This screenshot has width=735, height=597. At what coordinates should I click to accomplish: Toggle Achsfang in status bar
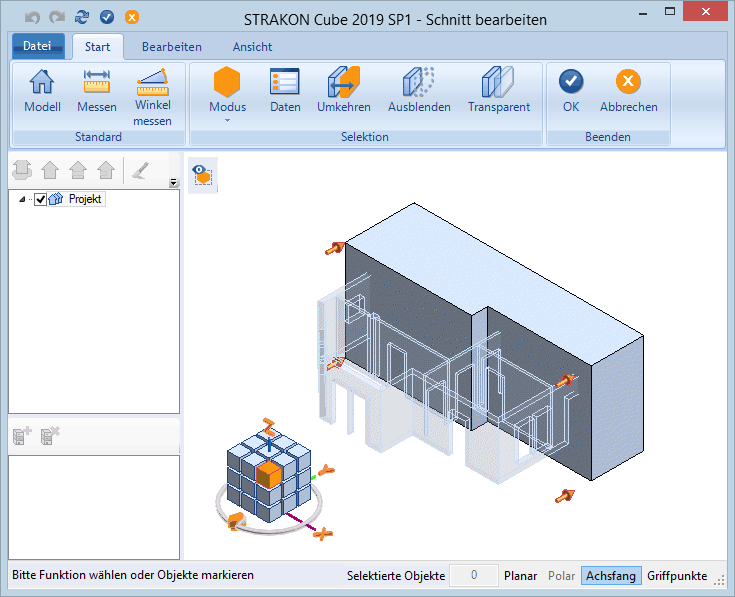(611, 575)
